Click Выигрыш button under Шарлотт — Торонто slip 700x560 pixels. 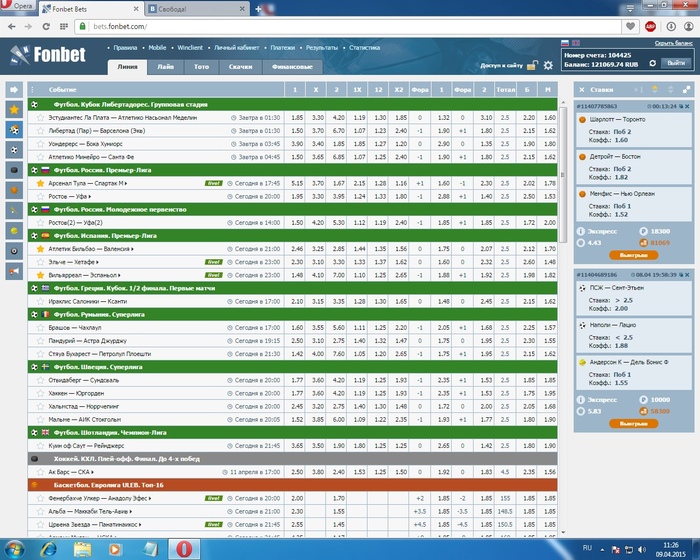click(633, 255)
